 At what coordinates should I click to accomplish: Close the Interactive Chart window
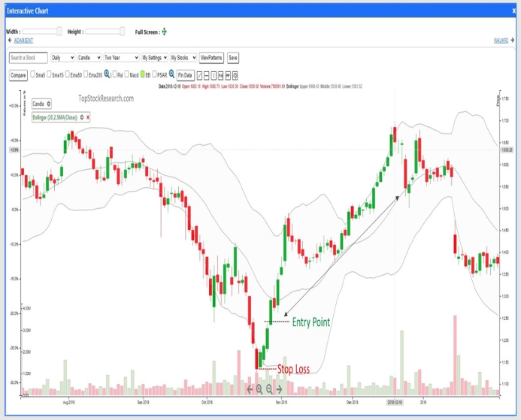tap(510, 9)
